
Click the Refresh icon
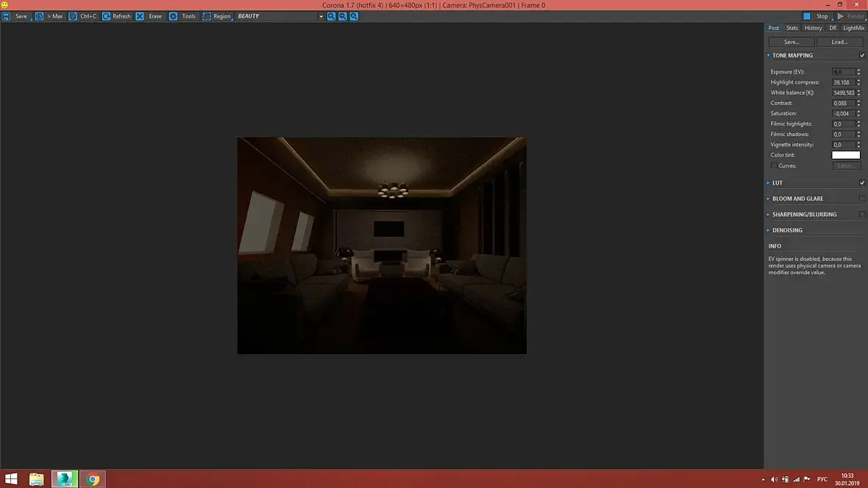(x=106, y=16)
